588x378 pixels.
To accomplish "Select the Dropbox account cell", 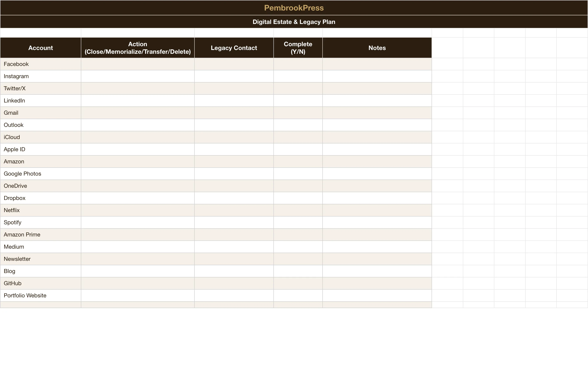I will click(x=41, y=198).
